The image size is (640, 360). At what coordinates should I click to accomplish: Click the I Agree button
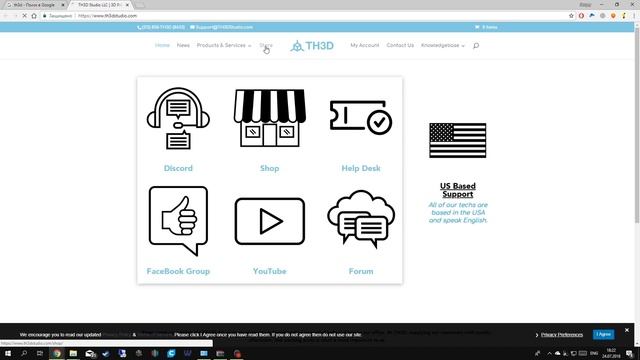coord(603,334)
